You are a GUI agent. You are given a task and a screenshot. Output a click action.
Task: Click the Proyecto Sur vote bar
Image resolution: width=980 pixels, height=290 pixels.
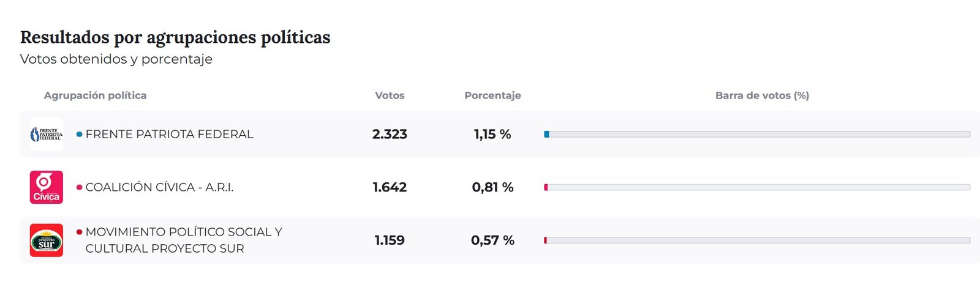pos(757,240)
